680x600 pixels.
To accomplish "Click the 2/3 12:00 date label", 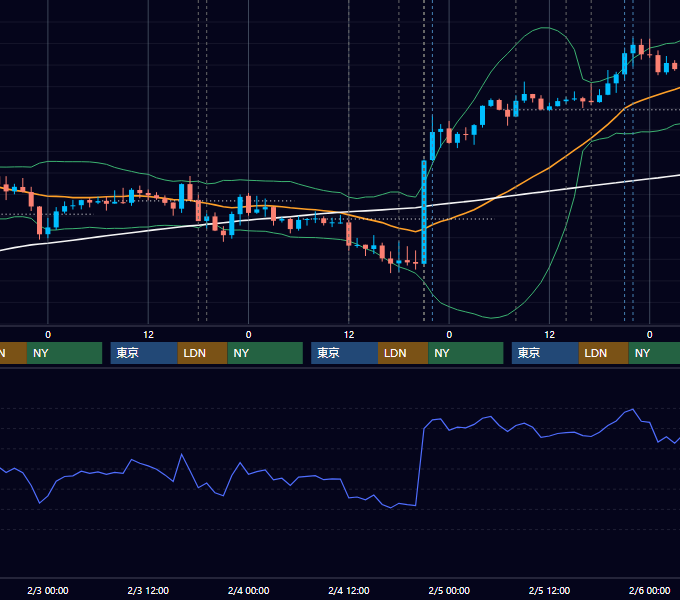I will pyautogui.click(x=148, y=590).
